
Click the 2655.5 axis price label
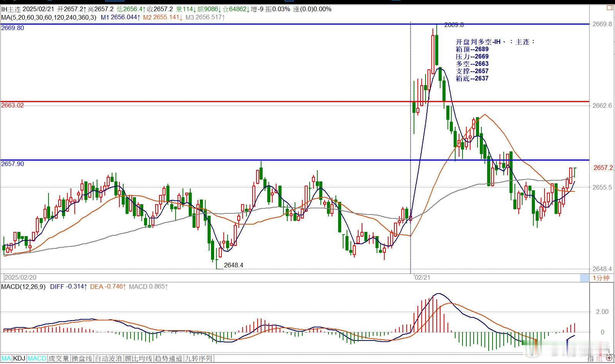coord(602,187)
